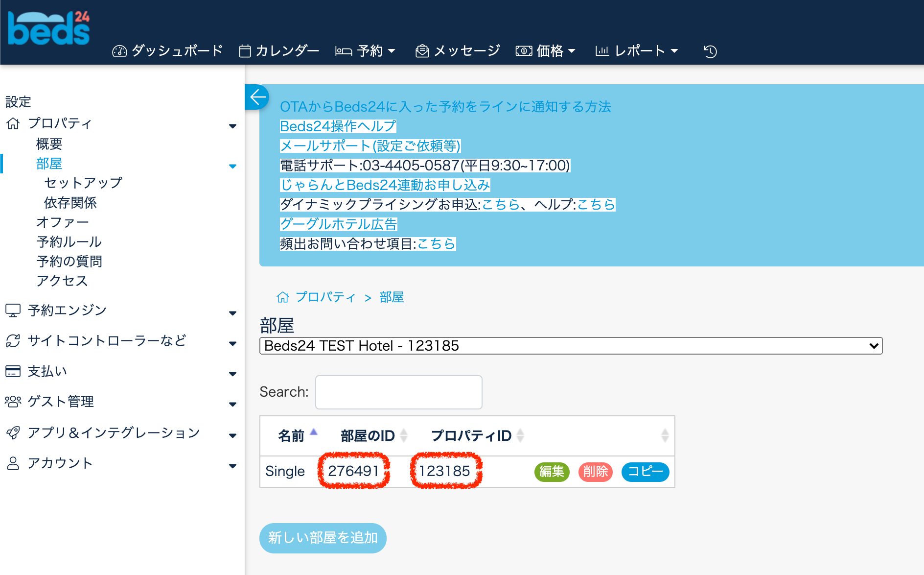The width and height of the screenshot is (924, 575).
Task: Open カレンダー in the top navigation
Action: pos(279,51)
